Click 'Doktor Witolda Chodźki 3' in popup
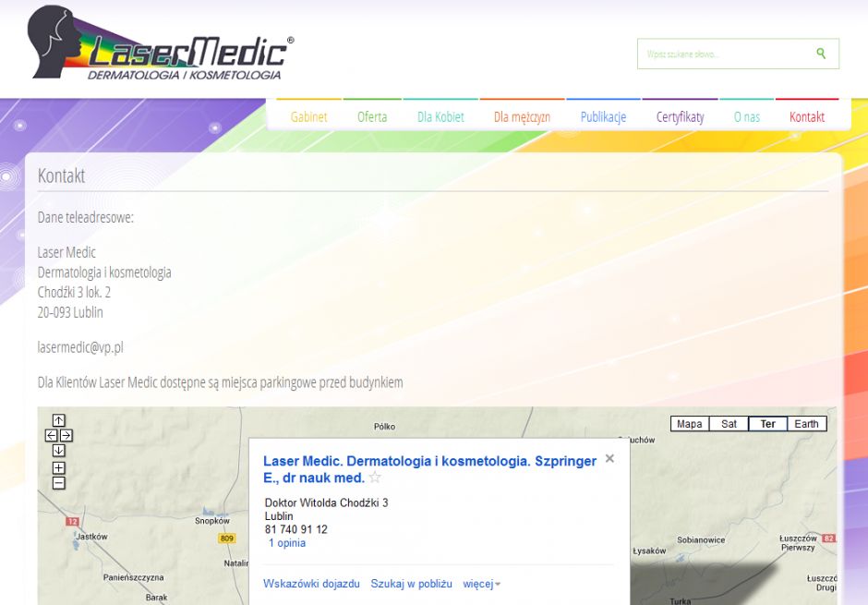 [327, 502]
